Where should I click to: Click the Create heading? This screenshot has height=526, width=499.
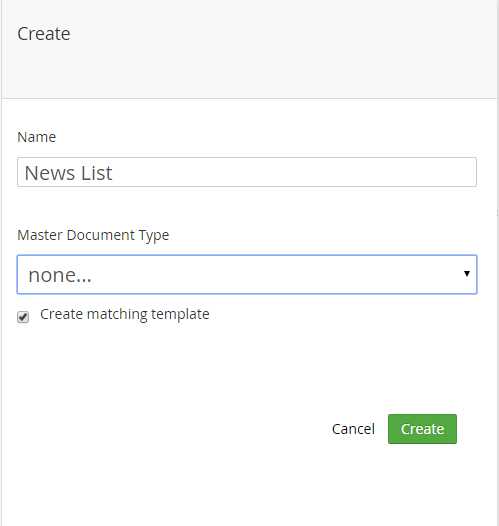pyautogui.click(x=44, y=34)
